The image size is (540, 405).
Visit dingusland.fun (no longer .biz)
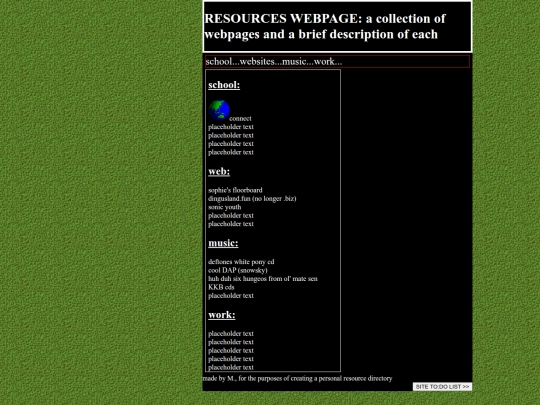pyautogui.click(x=252, y=198)
